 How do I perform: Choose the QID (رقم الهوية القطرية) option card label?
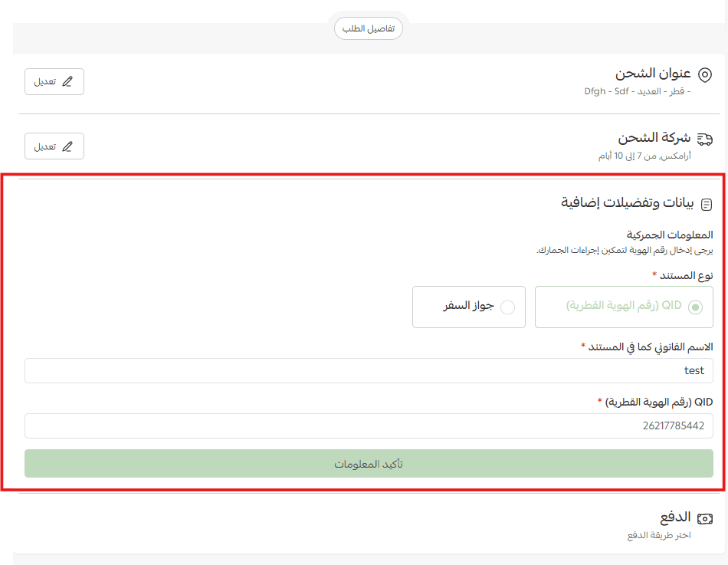(x=624, y=306)
